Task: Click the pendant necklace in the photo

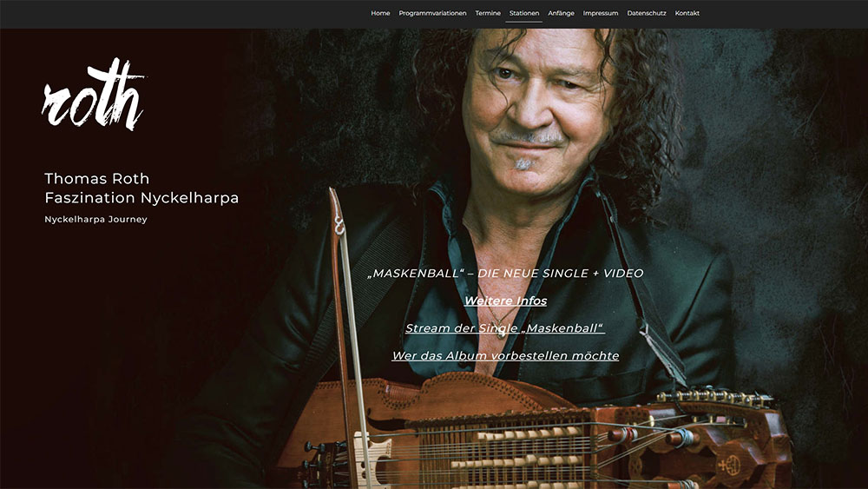Action: click(x=499, y=331)
